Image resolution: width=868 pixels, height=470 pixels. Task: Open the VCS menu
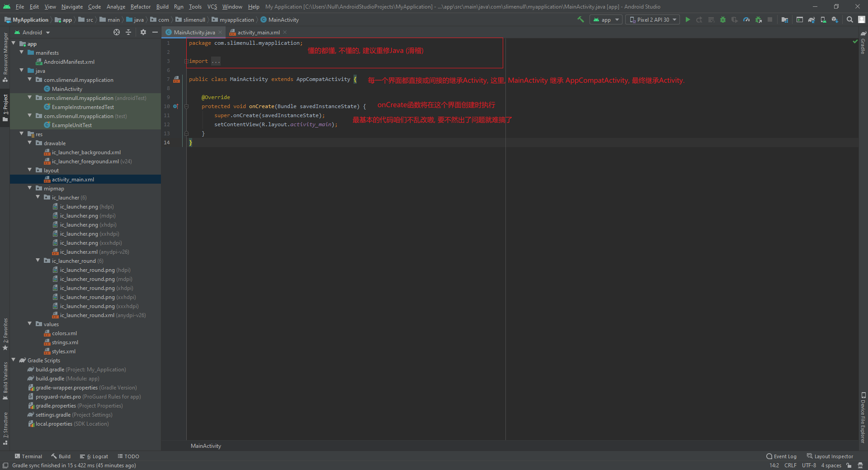[212, 6]
